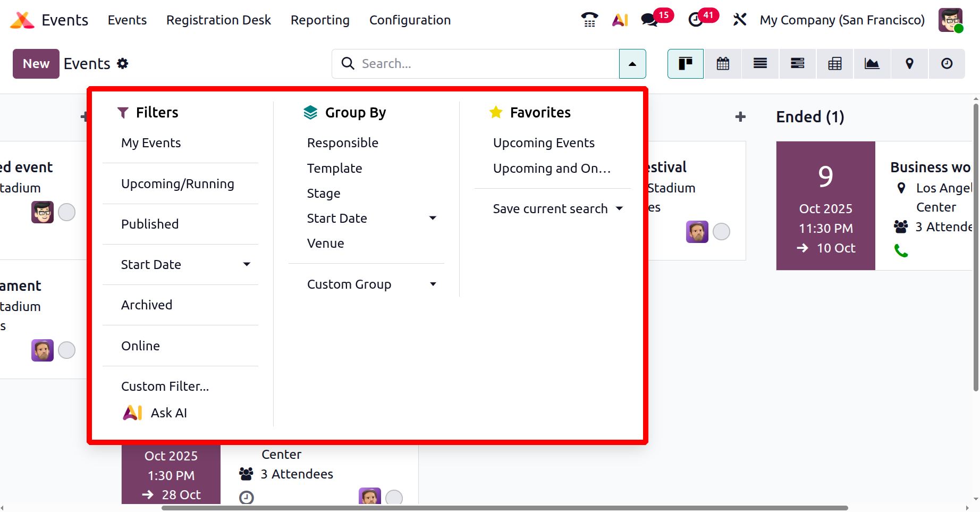
Task: Enable the My Events filter
Action: 151,143
